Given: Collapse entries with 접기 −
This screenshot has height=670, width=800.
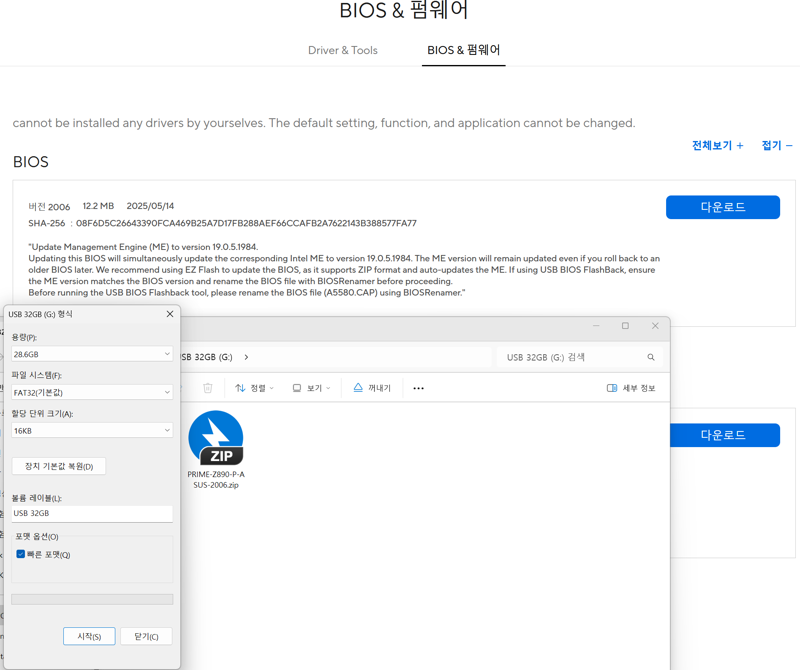Looking at the screenshot, I should (x=777, y=145).
